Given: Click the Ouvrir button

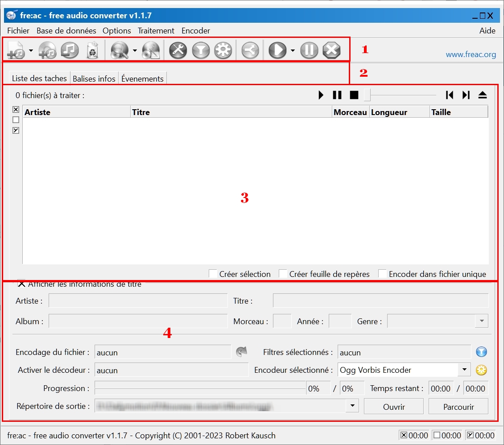Looking at the screenshot, I should click(x=394, y=407).
